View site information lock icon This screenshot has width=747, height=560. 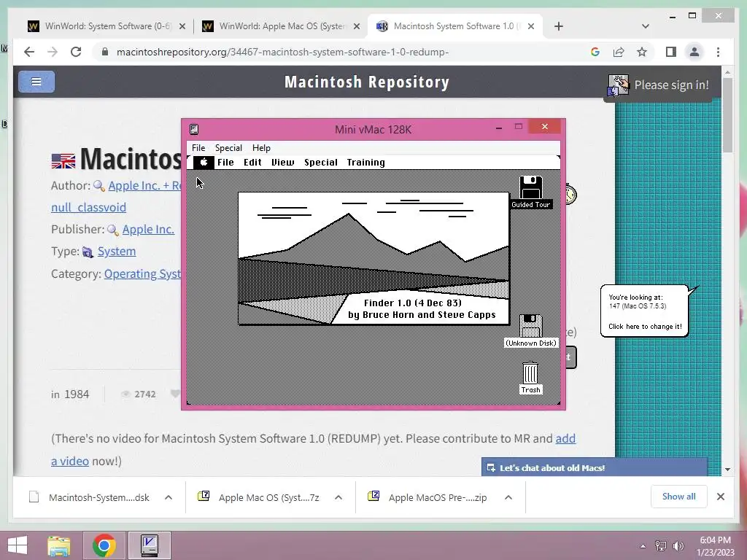[x=105, y=52]
